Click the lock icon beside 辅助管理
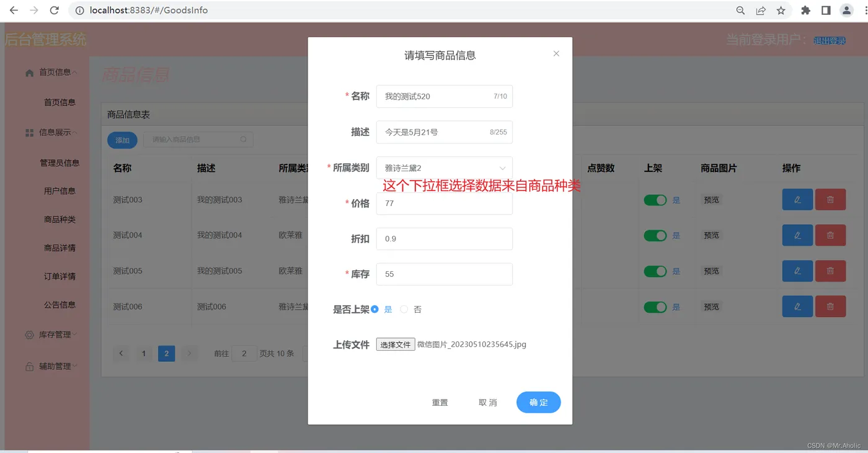Image resolution: width=868 pixels, height=453 pixels. click(x=29, y=367)
